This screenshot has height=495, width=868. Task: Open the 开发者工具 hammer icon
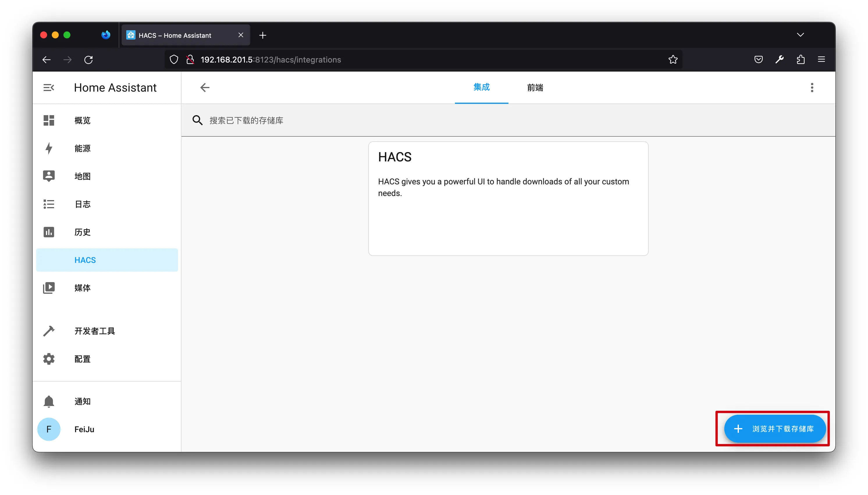pos(49,331)
